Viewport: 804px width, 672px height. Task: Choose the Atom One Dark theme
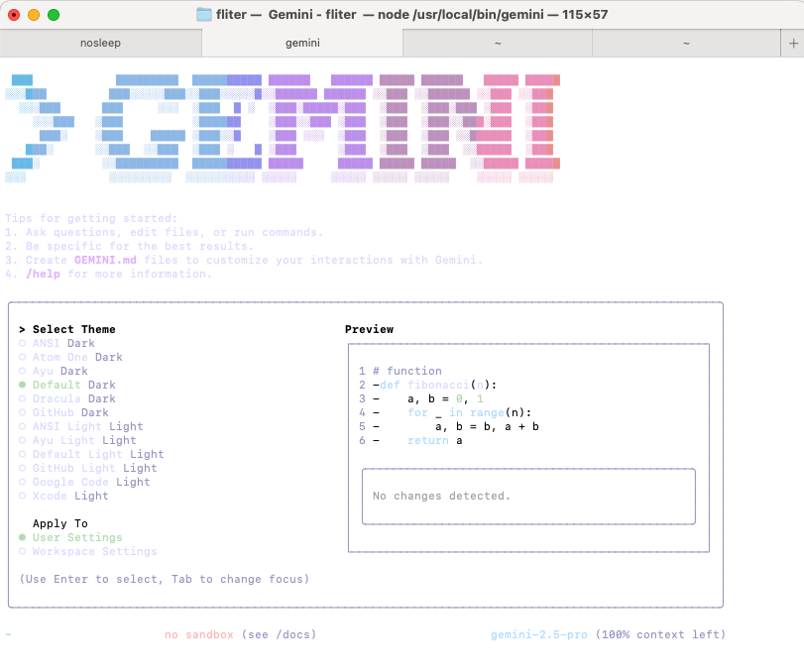click(x=77, y=357)
